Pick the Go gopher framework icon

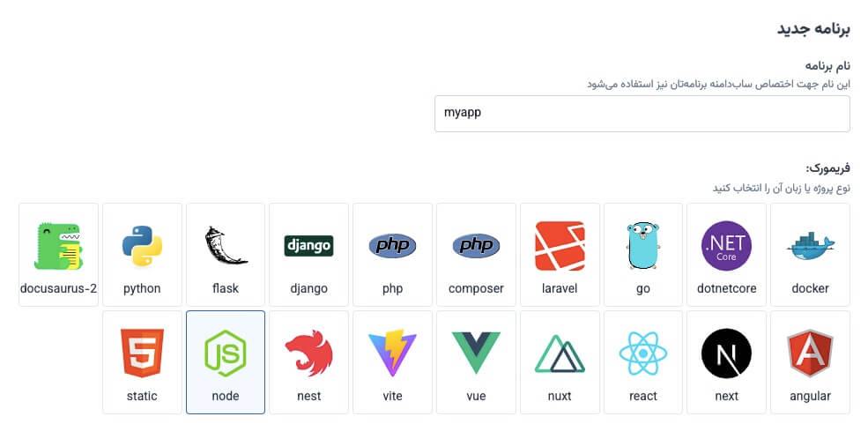click(643, 246)
